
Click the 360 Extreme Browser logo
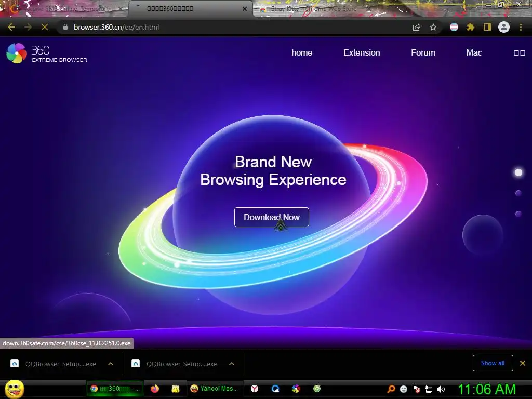coord(46,54)
